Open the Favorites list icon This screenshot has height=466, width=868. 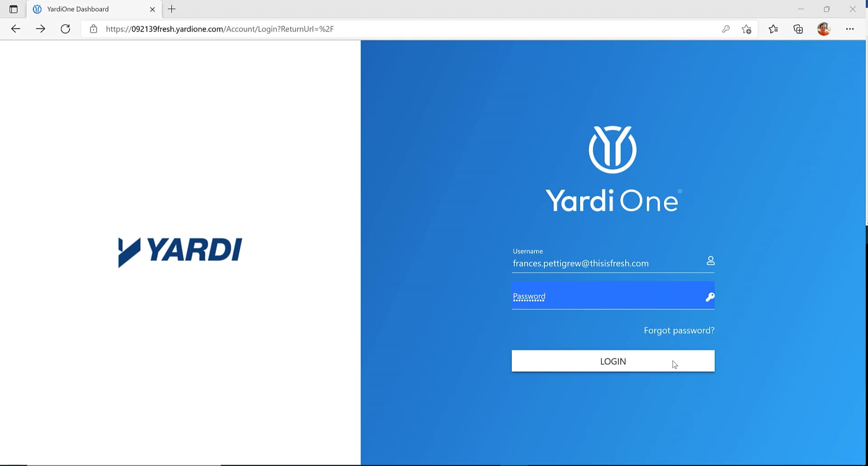point(774,29)
